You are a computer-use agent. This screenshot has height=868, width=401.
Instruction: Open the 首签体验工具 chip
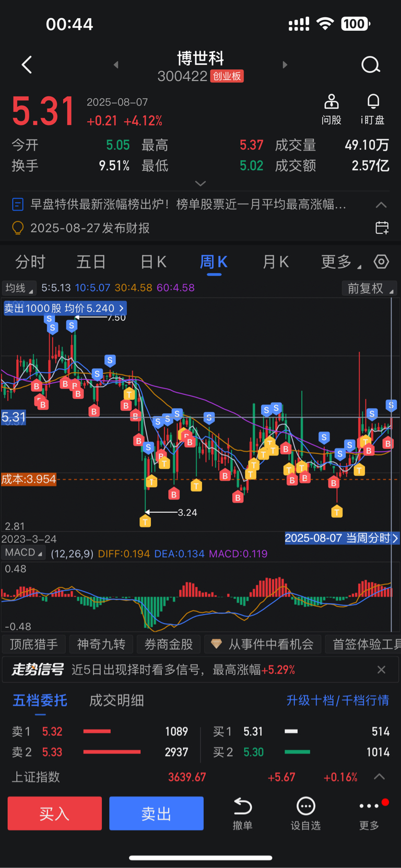363,644
